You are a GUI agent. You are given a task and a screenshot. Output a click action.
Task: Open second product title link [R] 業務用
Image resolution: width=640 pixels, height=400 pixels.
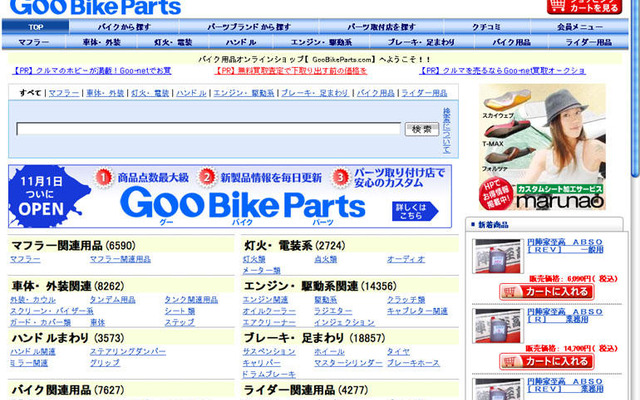point(565,316)
